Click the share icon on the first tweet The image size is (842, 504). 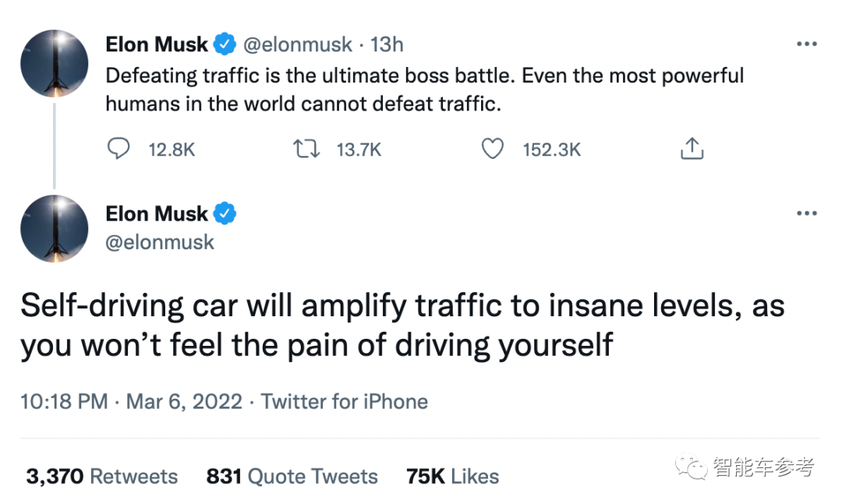(x=692, y=149)
